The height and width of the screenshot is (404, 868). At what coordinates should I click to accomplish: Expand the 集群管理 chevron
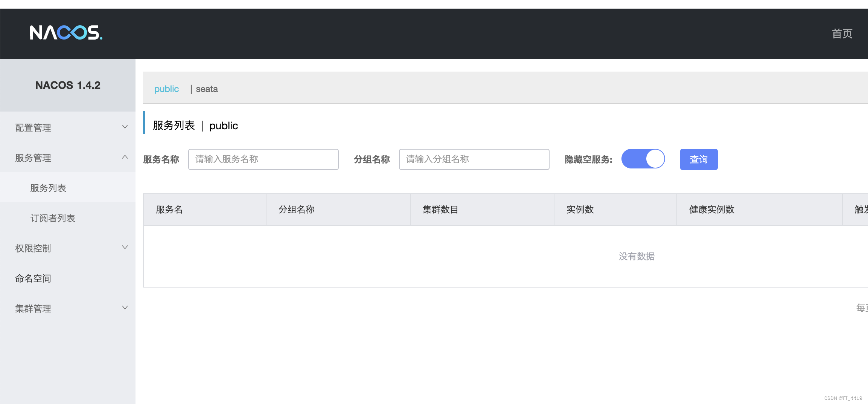(125, 308)
